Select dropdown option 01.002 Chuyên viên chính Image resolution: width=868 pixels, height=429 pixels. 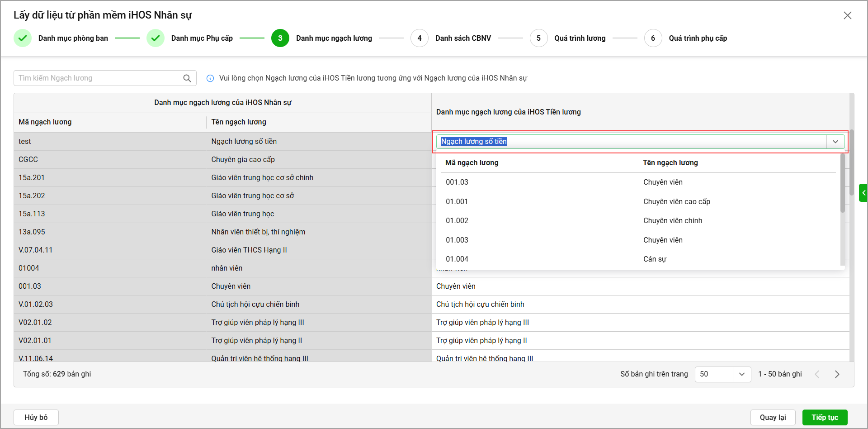tap(638, 220)
